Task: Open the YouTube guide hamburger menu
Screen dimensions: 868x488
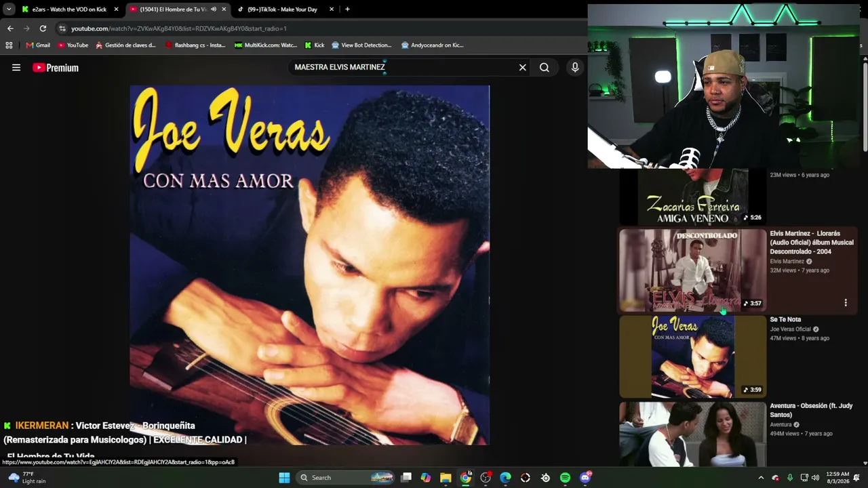Action: (x=16, y=68)
